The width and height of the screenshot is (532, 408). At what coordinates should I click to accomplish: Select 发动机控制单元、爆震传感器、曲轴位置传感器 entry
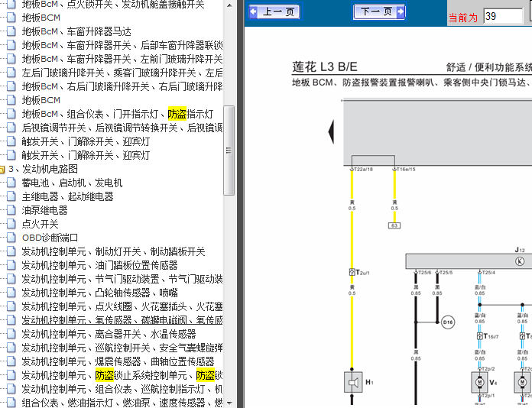tap(118, 361)
